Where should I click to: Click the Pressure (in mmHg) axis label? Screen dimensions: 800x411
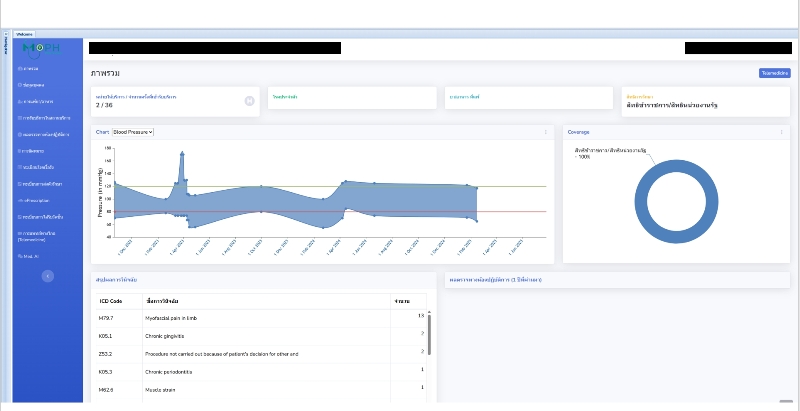pyautogui.click(x=101, y=192)
